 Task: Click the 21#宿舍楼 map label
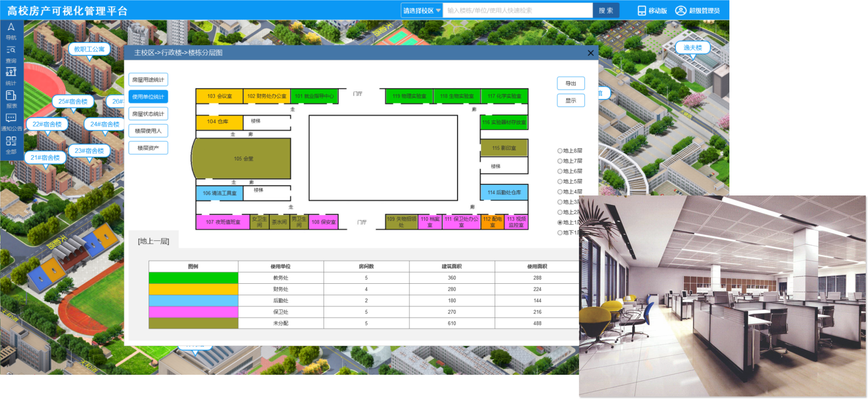tap(45, 157)
